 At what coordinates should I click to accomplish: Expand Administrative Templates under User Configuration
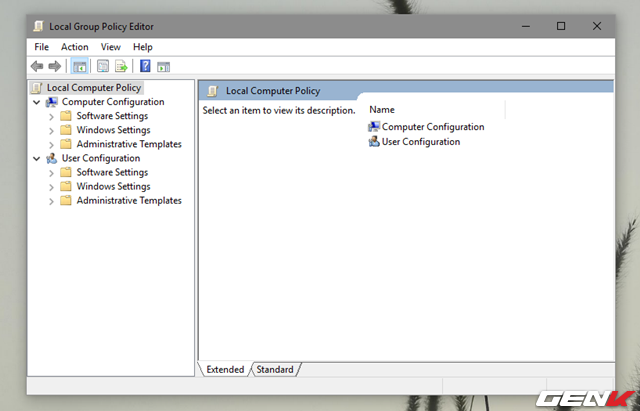(x=51, y=201)
